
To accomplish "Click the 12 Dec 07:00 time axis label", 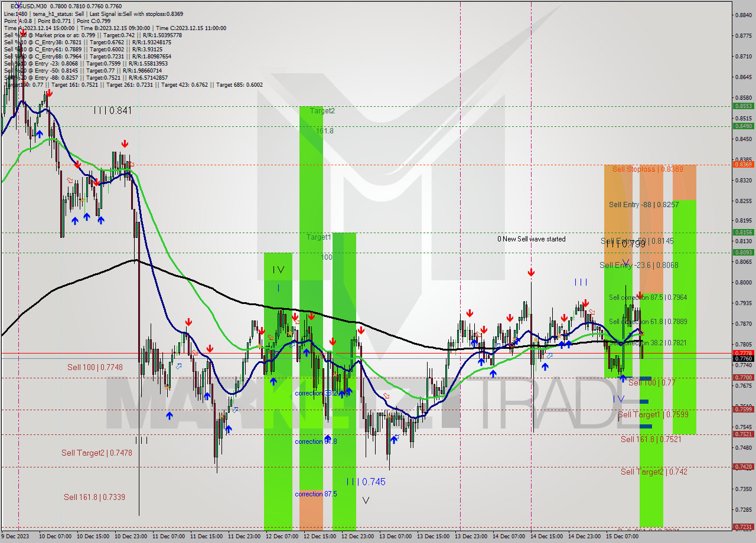I will pos(282,537).
